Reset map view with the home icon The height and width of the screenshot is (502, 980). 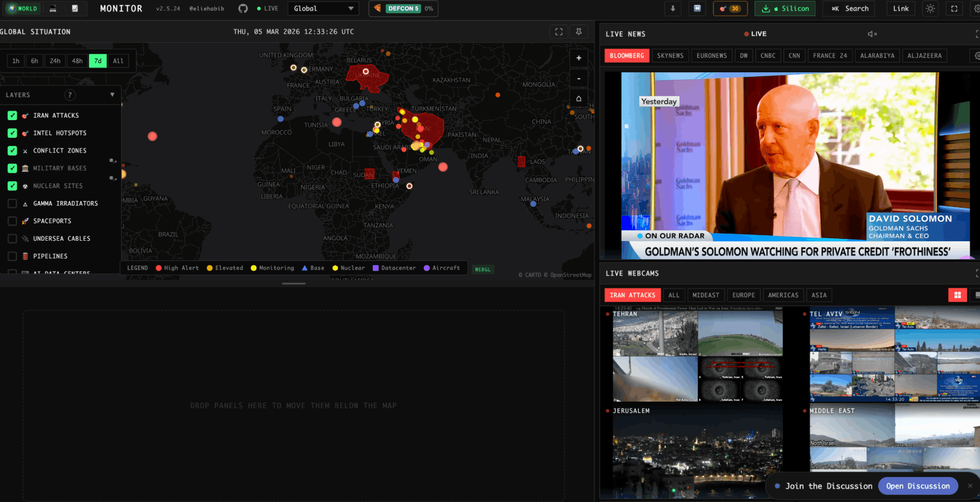(578, 99)
